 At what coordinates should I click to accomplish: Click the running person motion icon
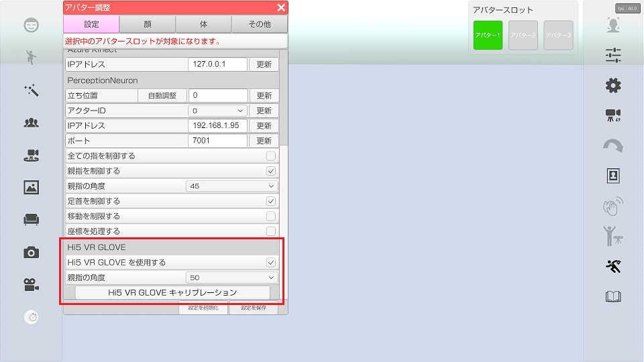(613, 266)
